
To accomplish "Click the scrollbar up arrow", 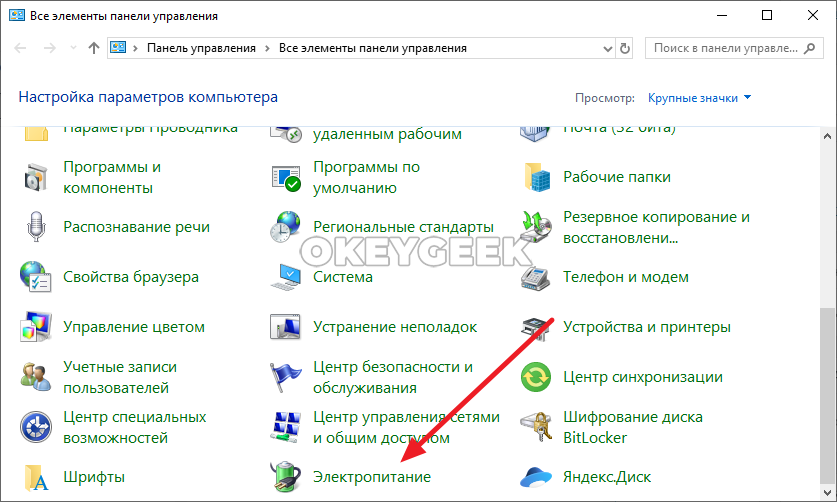I will [x=827, y=136].
